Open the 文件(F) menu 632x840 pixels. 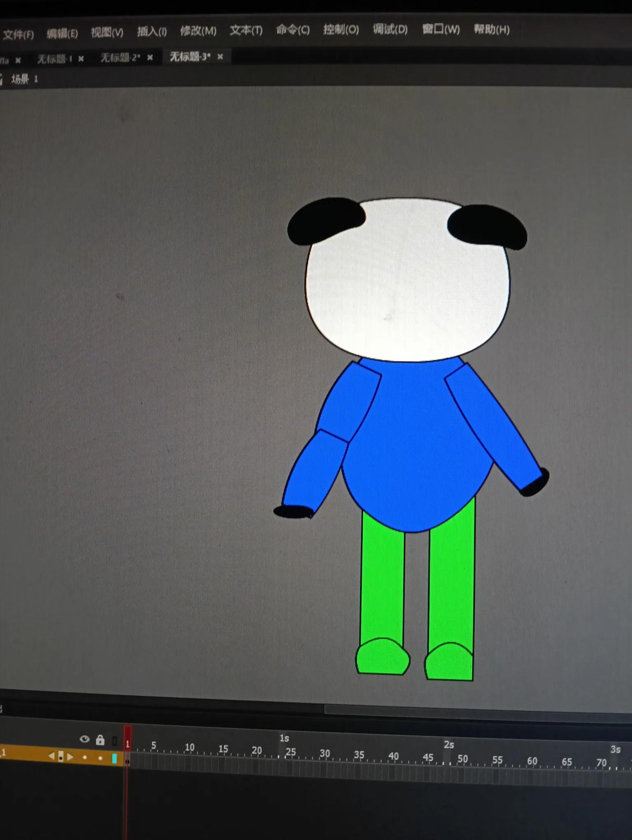[18, 35]
